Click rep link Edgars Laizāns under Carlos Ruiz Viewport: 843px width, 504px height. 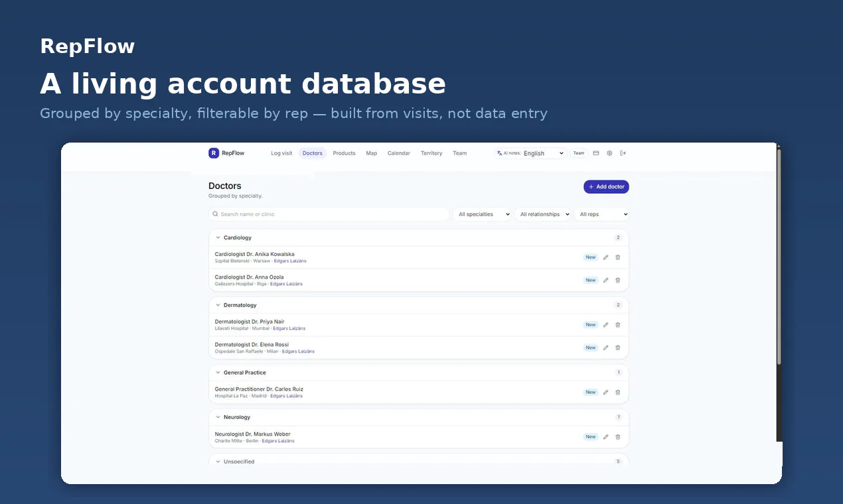coord(286,396)
